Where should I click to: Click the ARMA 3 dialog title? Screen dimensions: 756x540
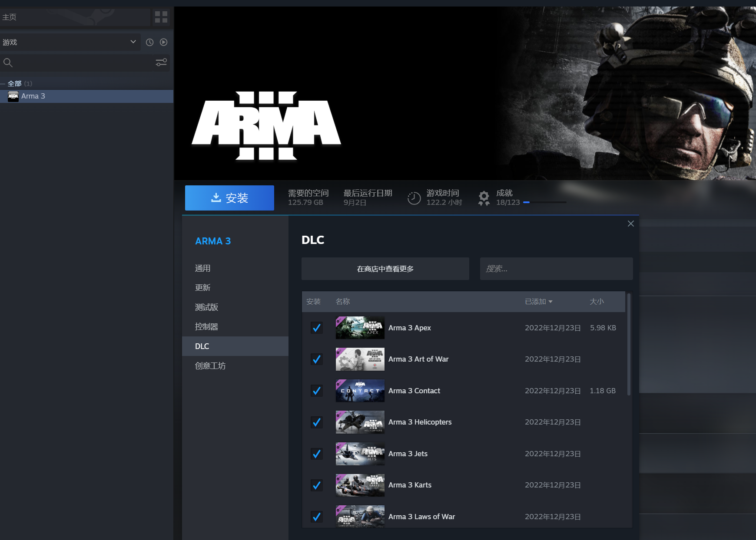[x=213, y=241]
